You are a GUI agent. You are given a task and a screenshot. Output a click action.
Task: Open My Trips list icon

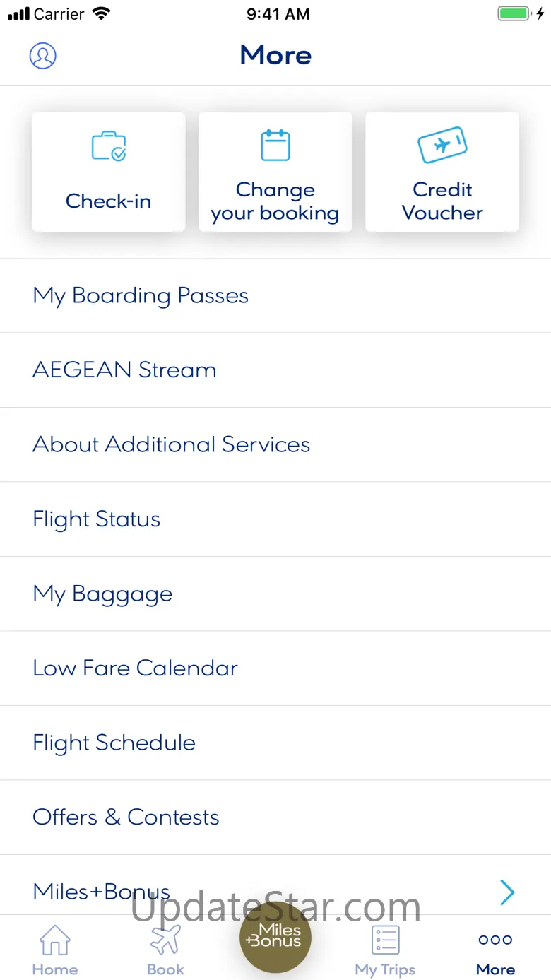click(x=386, y=940)
